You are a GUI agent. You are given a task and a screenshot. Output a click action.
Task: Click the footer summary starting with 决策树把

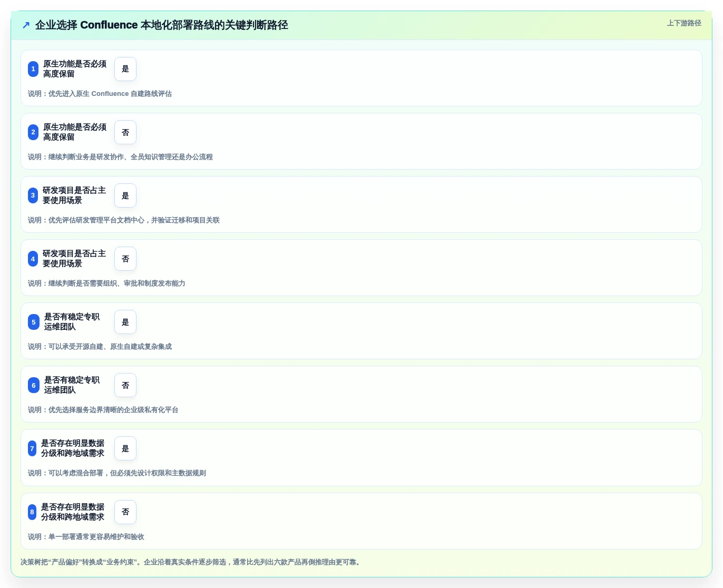[x=192, y=562]
